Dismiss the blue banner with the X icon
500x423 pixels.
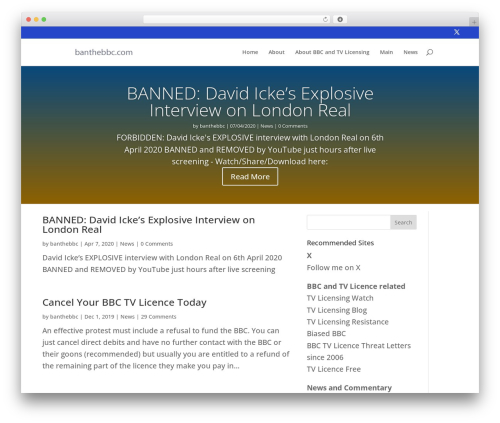click(x=457, y=32)
